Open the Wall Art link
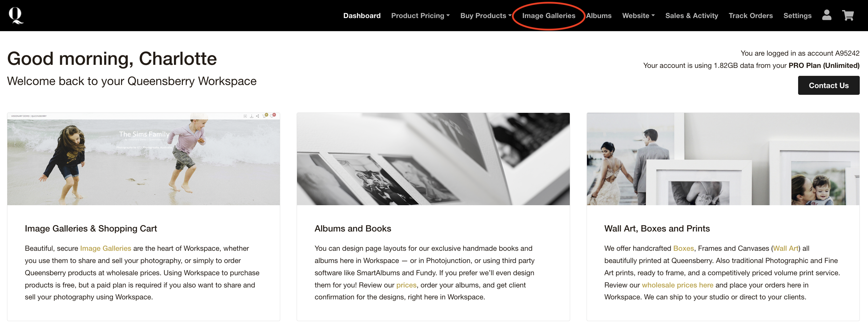 coord(785,248)
